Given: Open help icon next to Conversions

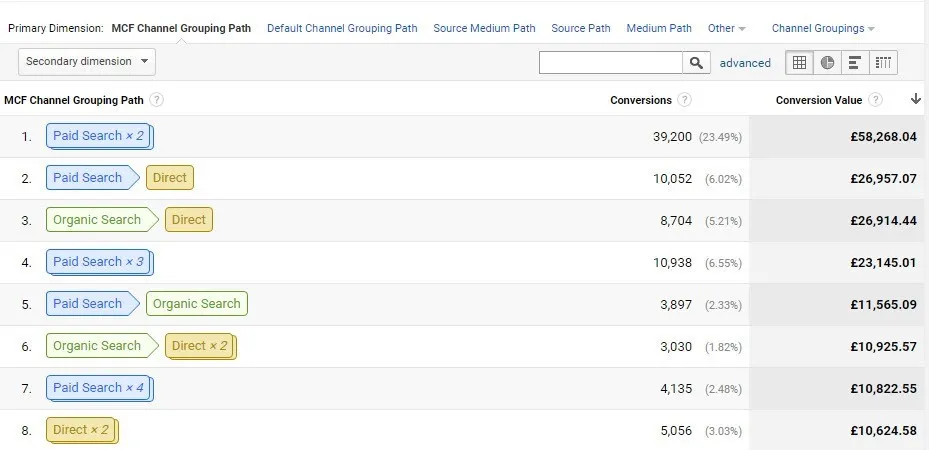Looking at the screenshot, I should pyautogui.click(x=684, y=100).
